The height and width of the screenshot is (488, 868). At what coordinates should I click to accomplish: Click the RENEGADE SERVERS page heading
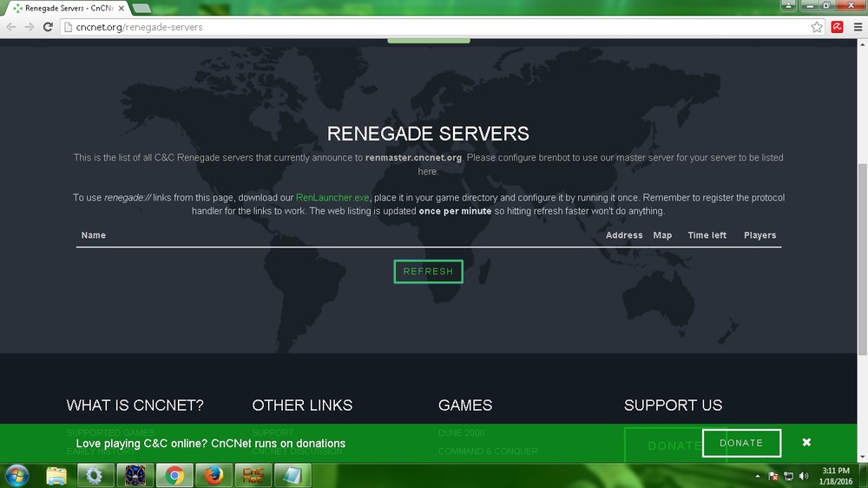[x=428, y=134]
